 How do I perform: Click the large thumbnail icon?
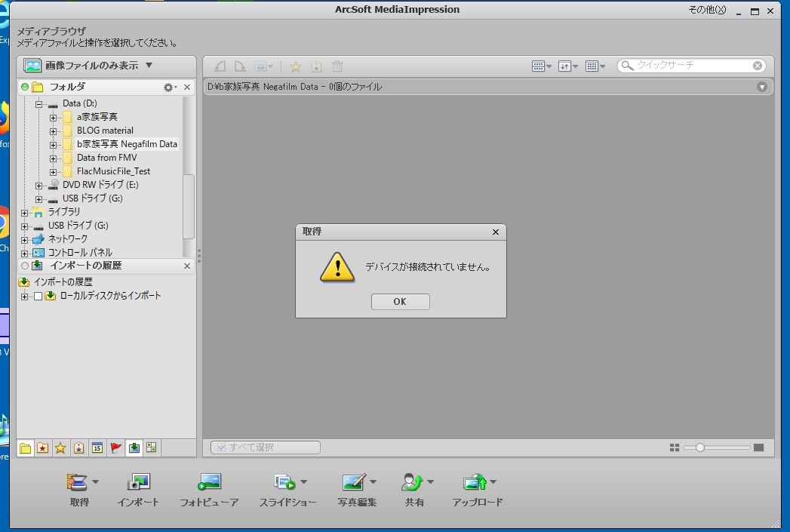click(759, 447)
